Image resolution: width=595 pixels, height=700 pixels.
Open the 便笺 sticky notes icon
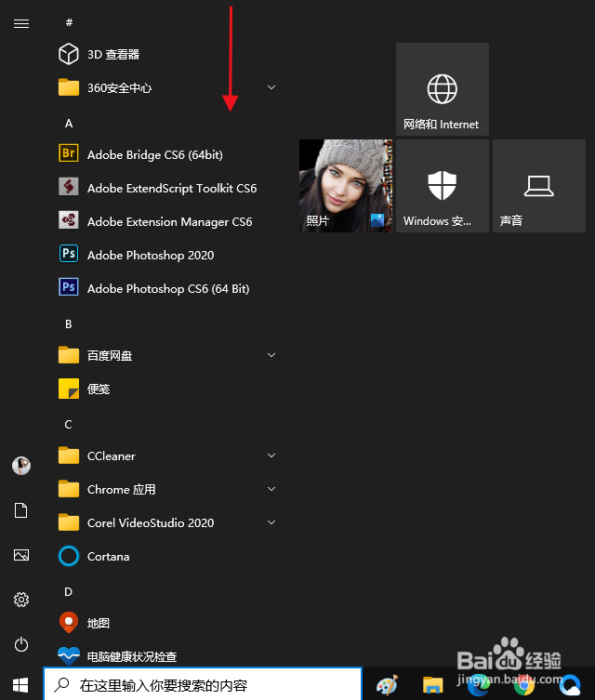[x=68, y=389]
